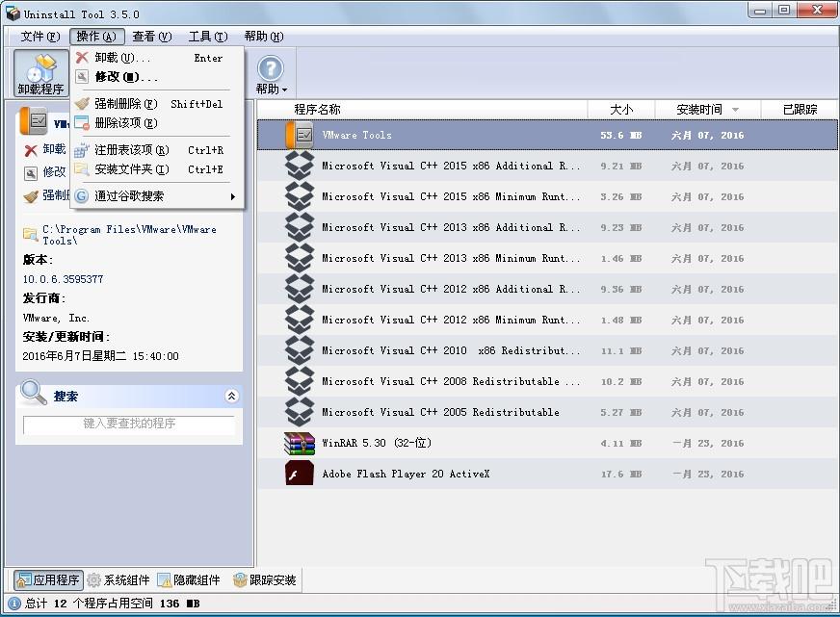Sort by 安装时间 column header
The height and width of the screenshot is (617, 840).
point(708,109)
